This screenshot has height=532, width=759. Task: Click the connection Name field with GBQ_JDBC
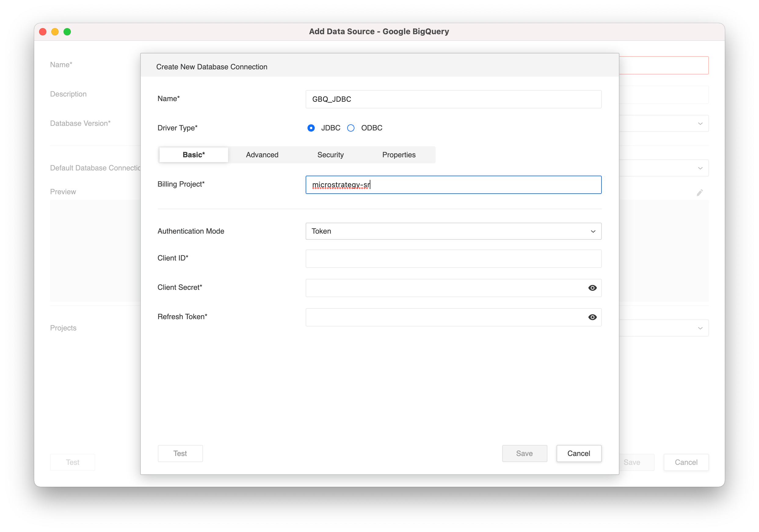[x=453, y=99]
